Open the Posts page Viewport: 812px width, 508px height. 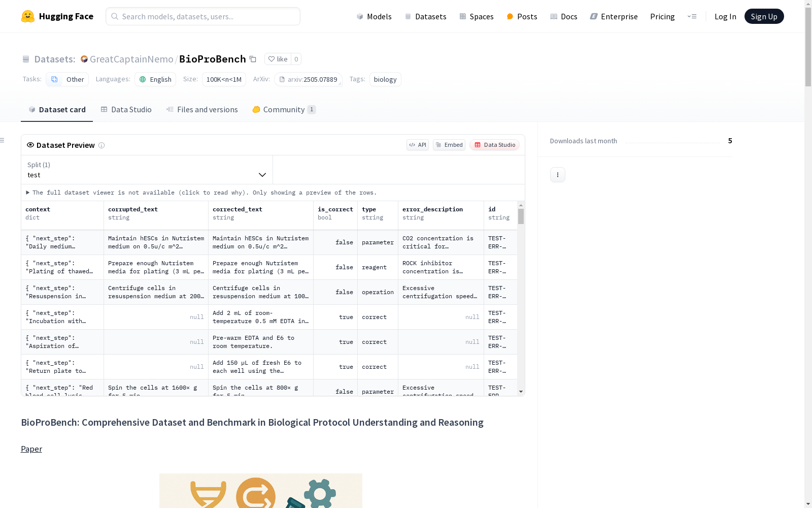[522, 16]
